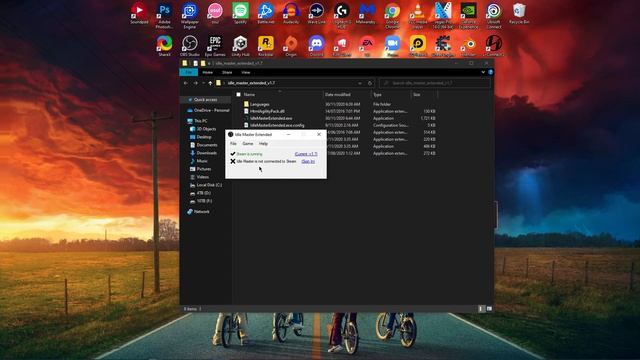Switch to View ribbon tab in Explorer
Viewport: 640px width, 360px height.
tap(245, 72)
